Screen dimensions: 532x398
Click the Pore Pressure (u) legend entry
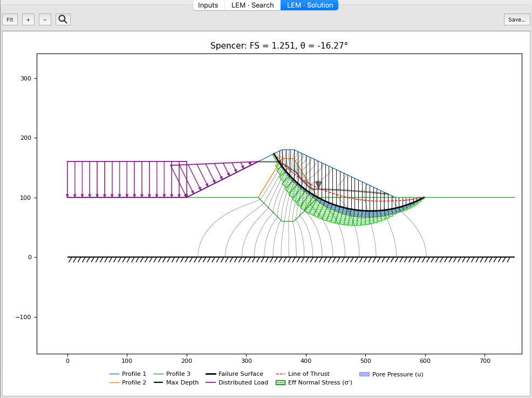tap(391, 374)
